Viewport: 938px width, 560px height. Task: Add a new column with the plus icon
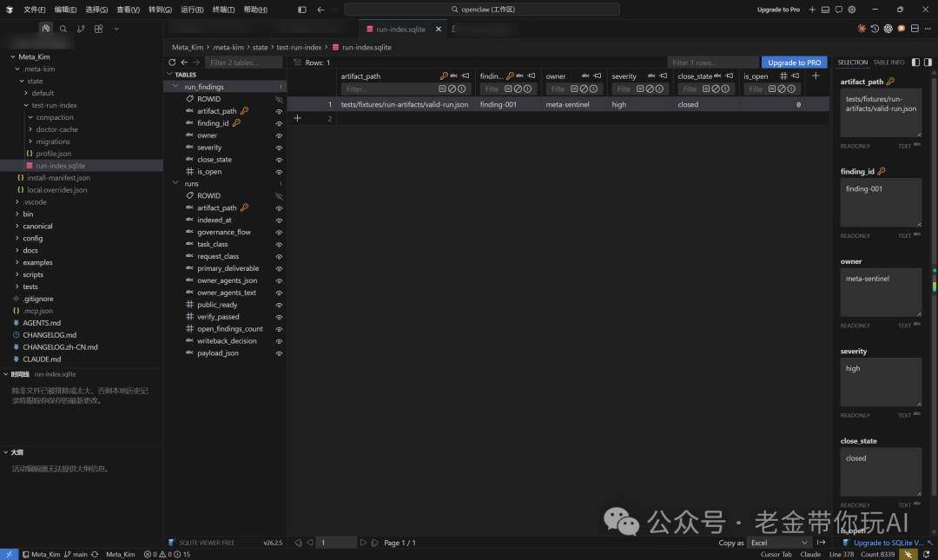point(816,76)
